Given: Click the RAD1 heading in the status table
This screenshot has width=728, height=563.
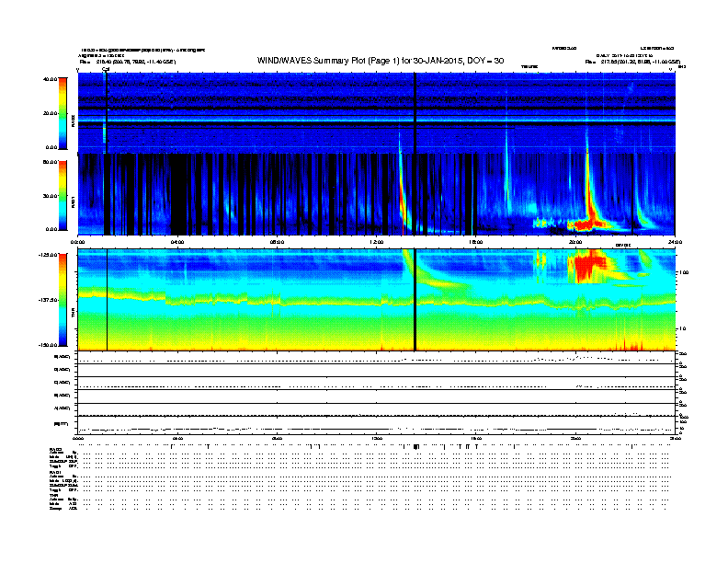Looking at the screenshot, I should [56, 473].
